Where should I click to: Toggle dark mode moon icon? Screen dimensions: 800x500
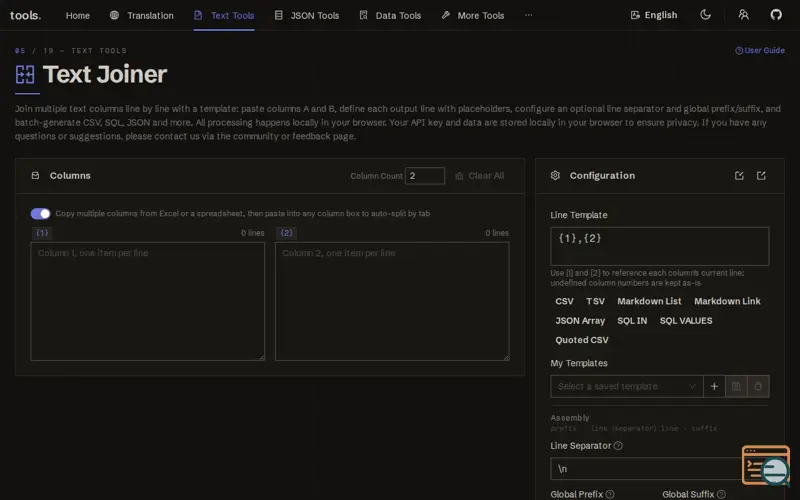point(706,14)
